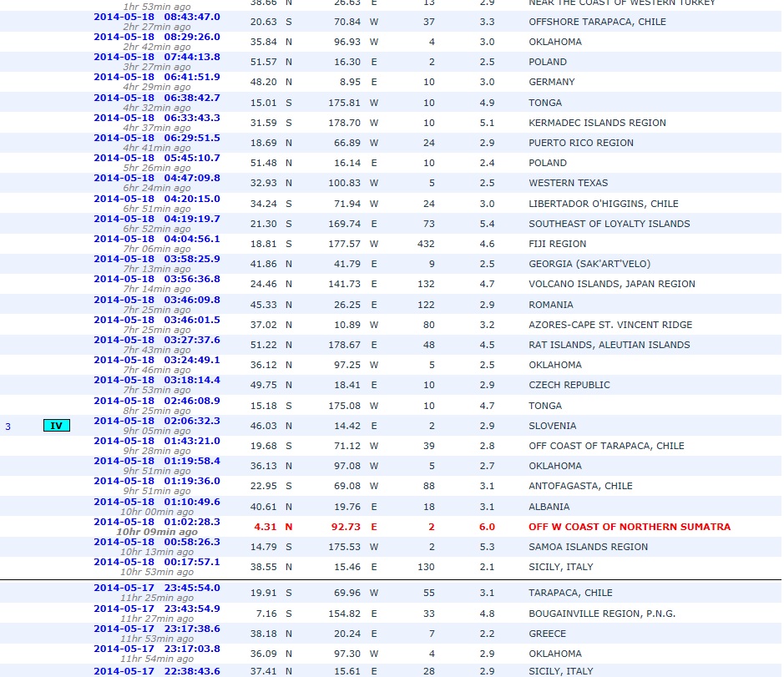This screenshot has width=784, height=677.
Task: Open the 23:43:54.9 Bougainville Region event
Action: tap(156, 609)
